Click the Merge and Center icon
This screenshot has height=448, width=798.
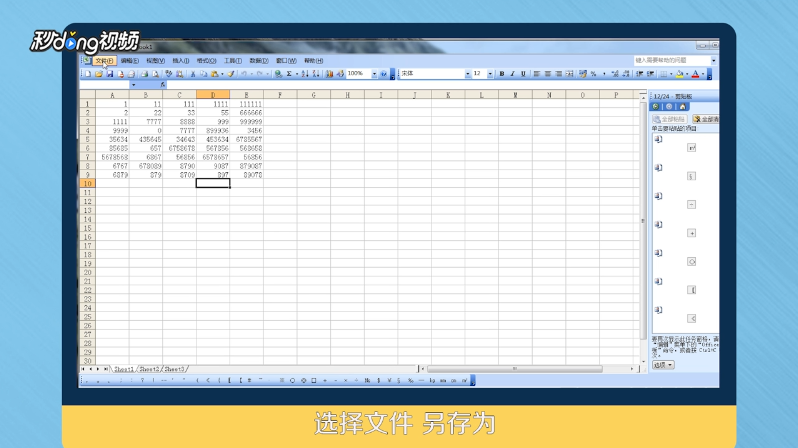(x=569, y=74)
